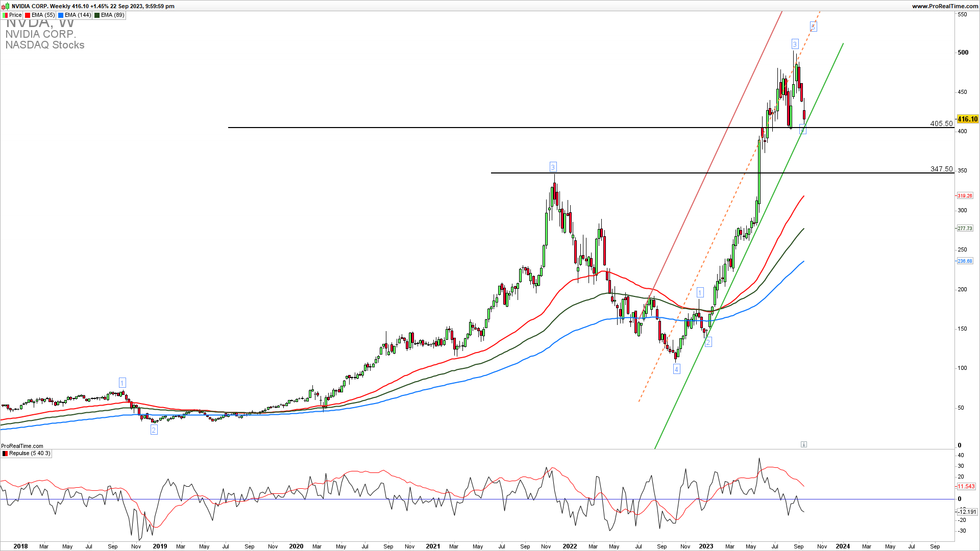980x551 pixels.
Task: Select wave label 1 near the early 2023 rally
Action: (700, 292)
